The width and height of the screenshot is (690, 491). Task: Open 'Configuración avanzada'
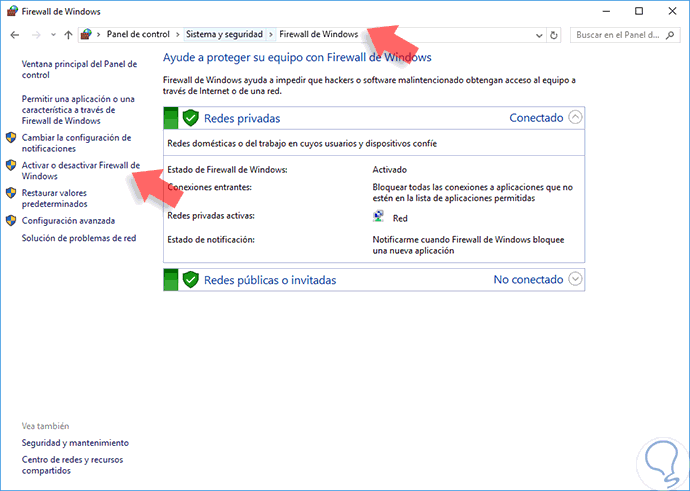click(68, 221)
